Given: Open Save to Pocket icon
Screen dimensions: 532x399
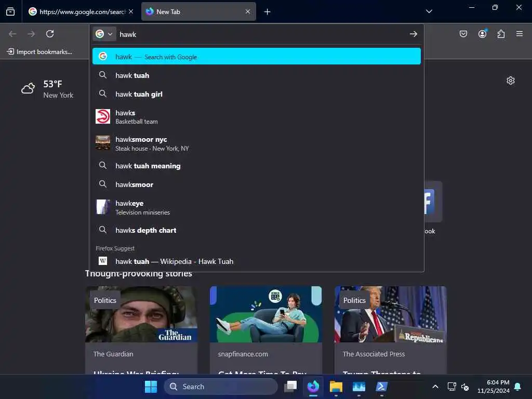Looking at the screenshot, I should point(463,34).
